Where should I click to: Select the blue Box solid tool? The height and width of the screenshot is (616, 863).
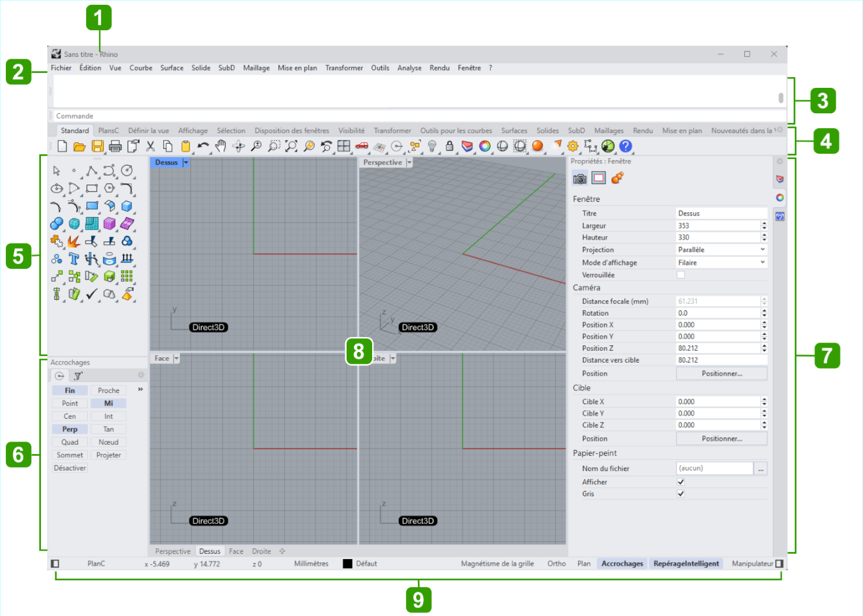point(126,206)
